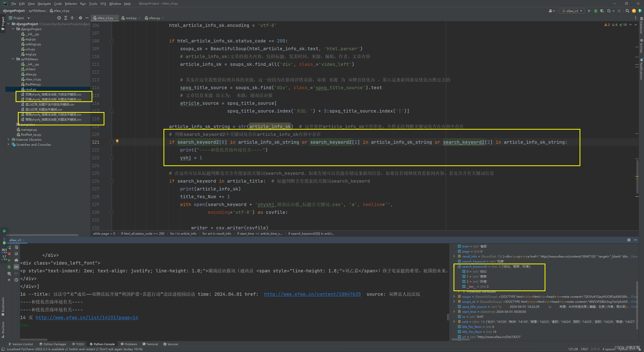Click the Project panel locate-file target icon
This screenshot has width=644, height=352.
coord(59,18)
